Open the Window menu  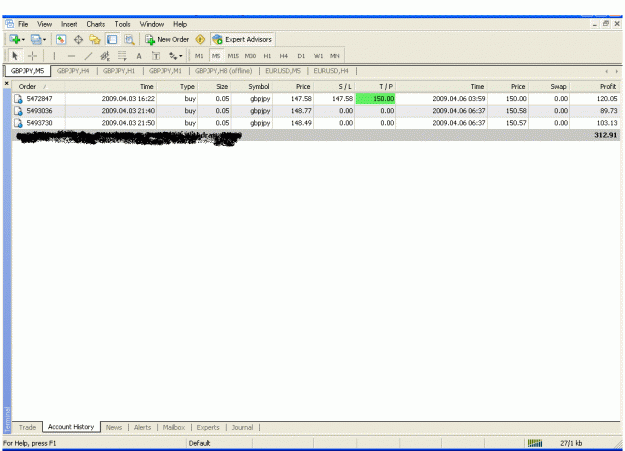click(151, 24)
